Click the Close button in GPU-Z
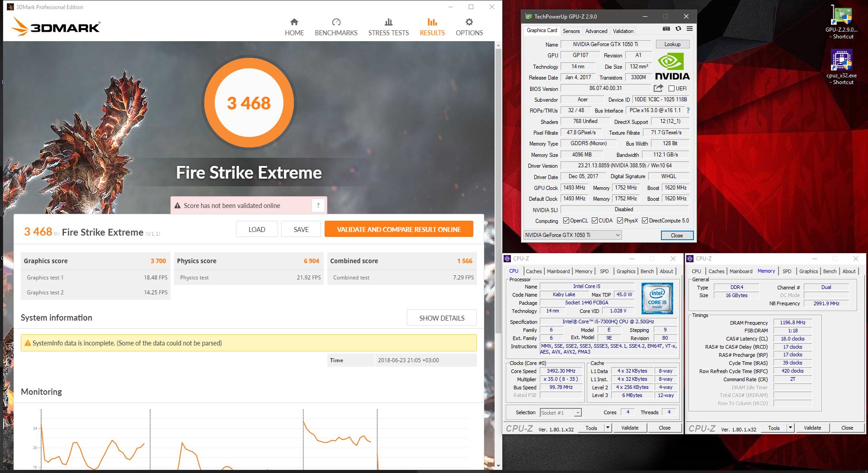The height and width of the screenshot is (473, 868). (677, 235)
